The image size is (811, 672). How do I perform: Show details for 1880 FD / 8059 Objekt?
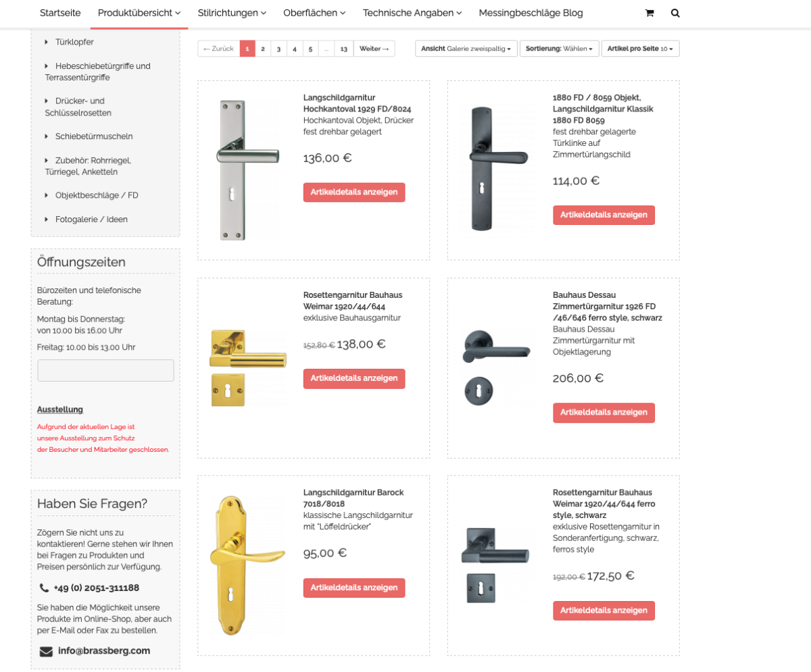coord(604,215)
